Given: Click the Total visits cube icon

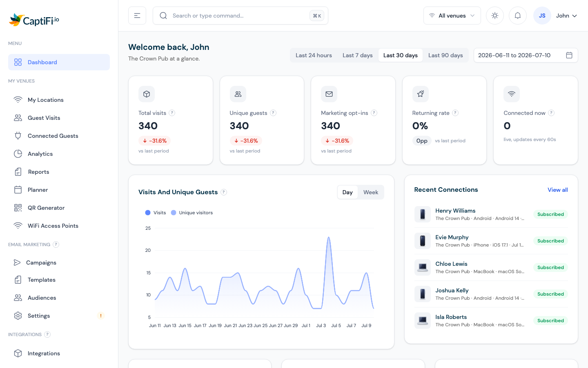Looking at the screenshot, I should coord(147,94).
